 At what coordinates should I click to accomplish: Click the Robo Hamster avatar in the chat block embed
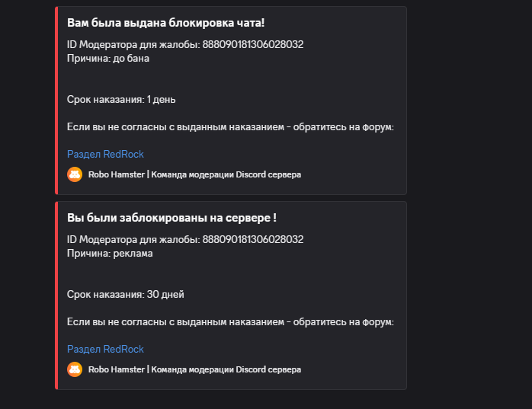tap(75, 174)
